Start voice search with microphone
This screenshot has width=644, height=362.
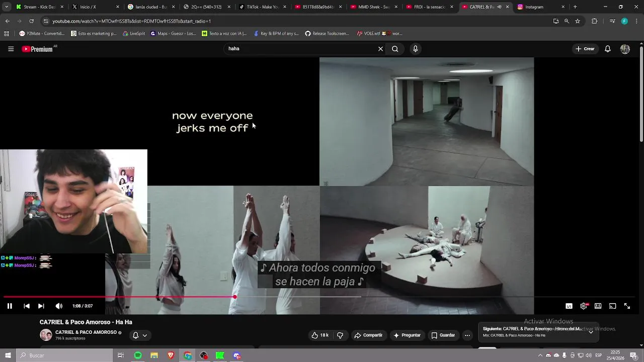point(415,49)
